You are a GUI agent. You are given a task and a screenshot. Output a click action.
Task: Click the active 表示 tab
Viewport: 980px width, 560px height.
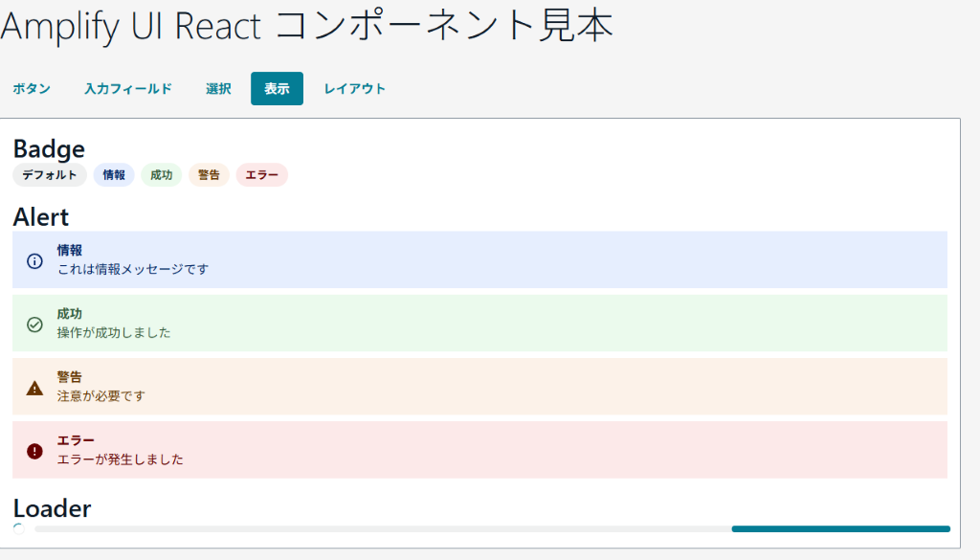pyautogui.click(x=277, y=88)
